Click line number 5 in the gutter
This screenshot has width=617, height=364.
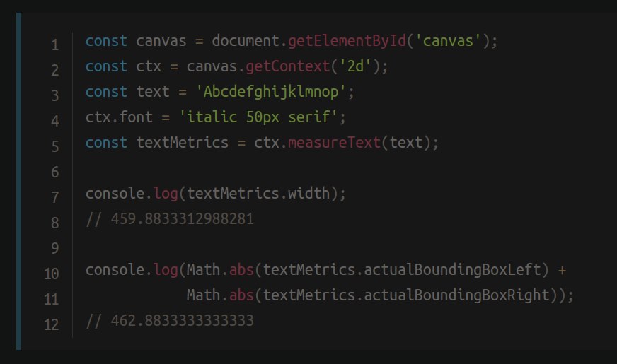tap(55, 146)
